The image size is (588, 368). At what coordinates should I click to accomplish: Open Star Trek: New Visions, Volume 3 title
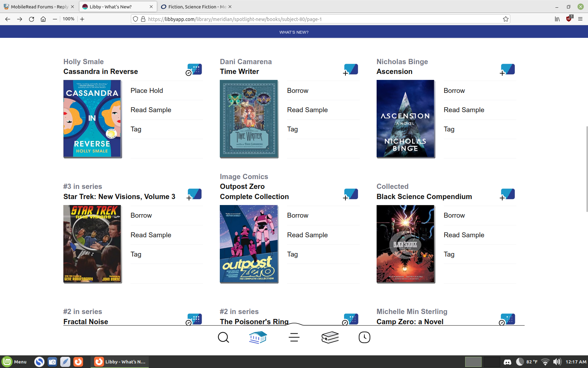119,197
